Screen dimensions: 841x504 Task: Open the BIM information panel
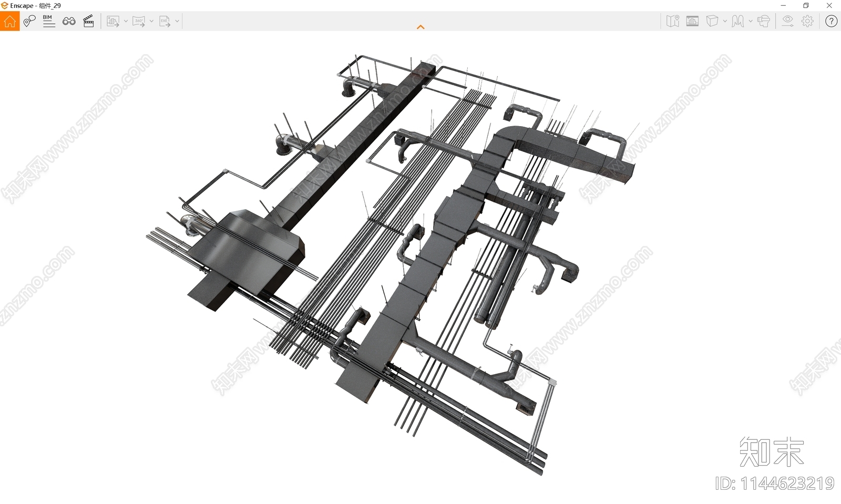tap(49, 22)
